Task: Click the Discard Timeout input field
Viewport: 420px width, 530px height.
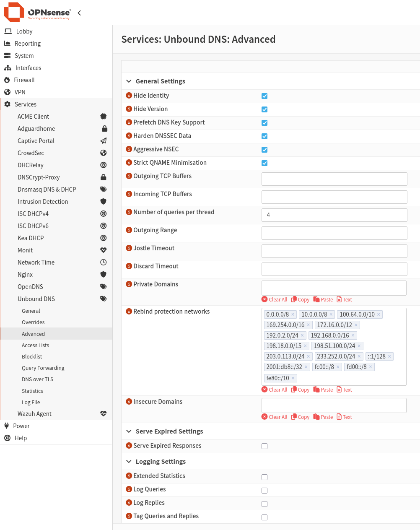Action: point(334,269)
